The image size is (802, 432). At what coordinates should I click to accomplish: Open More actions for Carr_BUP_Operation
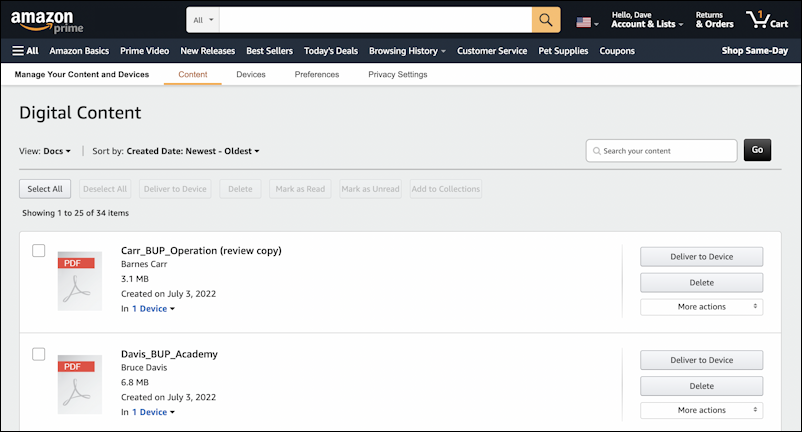pos(701,307)
